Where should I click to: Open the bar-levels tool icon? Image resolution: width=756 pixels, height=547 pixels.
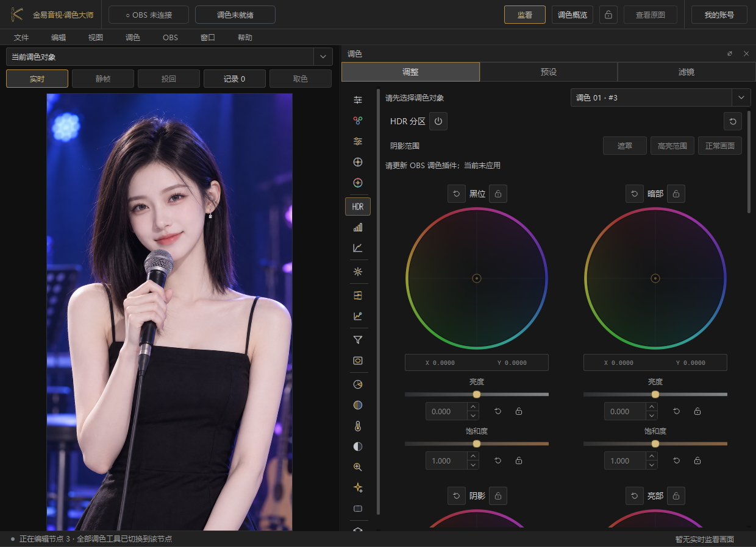coord(358,227)
